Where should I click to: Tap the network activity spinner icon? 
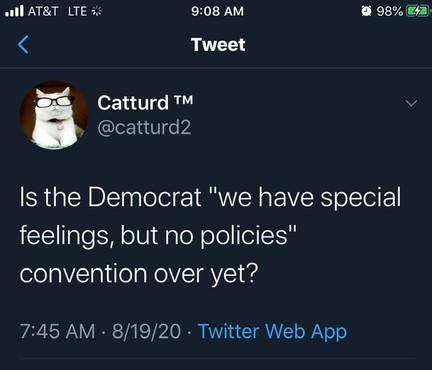point(97,11)
